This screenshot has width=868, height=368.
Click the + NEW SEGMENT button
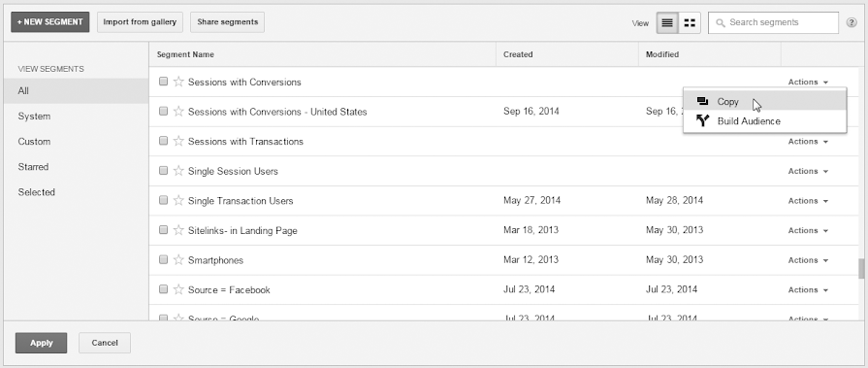(x=49, y=22)
